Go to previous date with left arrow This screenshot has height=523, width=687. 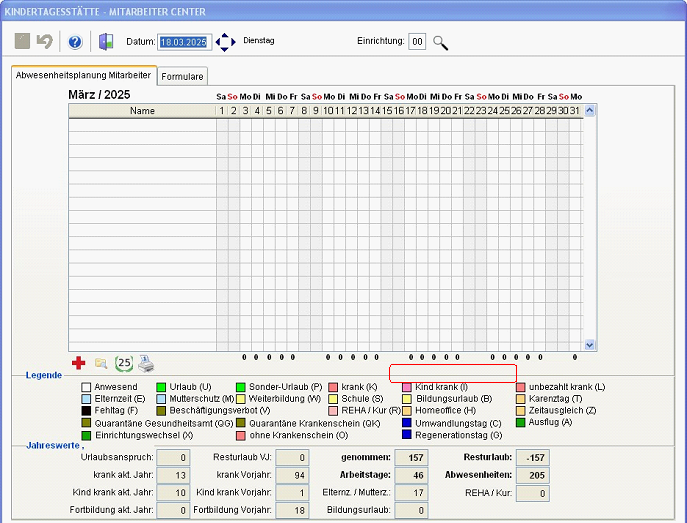218,42
